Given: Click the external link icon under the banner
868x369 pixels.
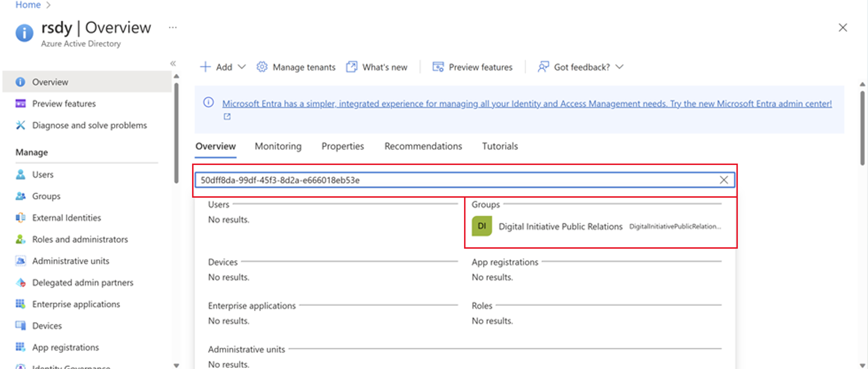Looking at the screenshot, I should point(227,117).
